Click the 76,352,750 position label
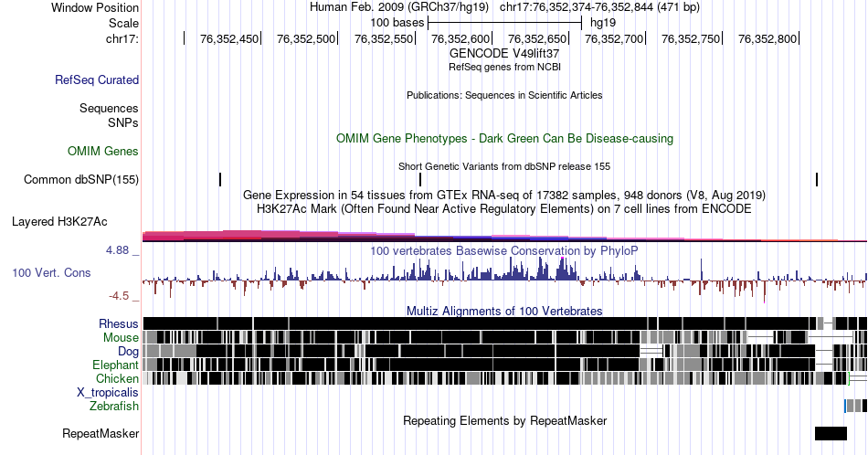 (x=691, y=38)
